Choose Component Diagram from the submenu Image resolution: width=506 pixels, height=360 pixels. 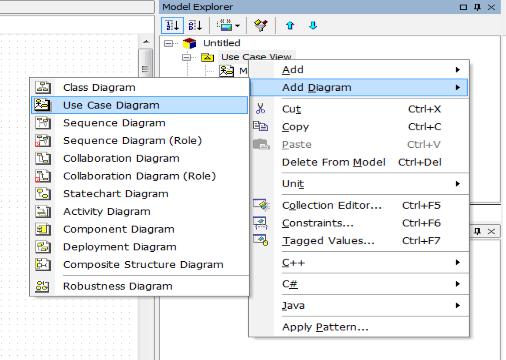[139, 229]
